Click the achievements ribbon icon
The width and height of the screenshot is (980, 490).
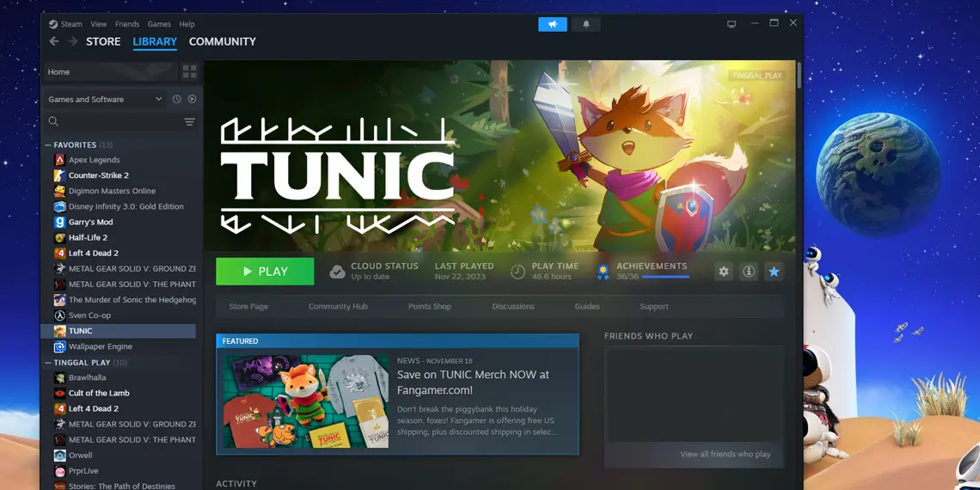tap(603, 272)
